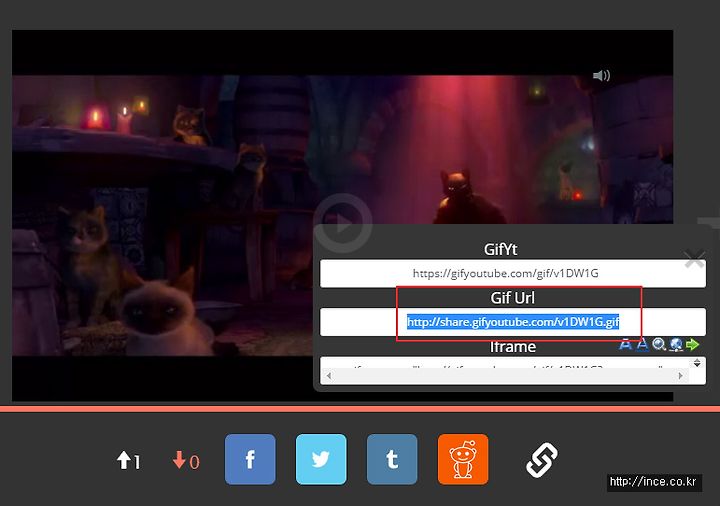The image size is (720, 506).
Task: Click the green arrow popup icon
Action: (x=692, y=344)
